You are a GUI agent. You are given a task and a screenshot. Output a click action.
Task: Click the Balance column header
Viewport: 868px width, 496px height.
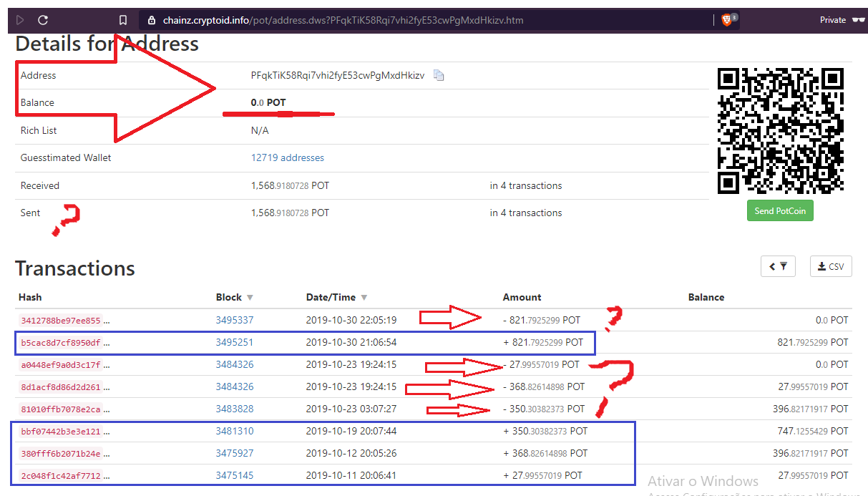(706, 297)
